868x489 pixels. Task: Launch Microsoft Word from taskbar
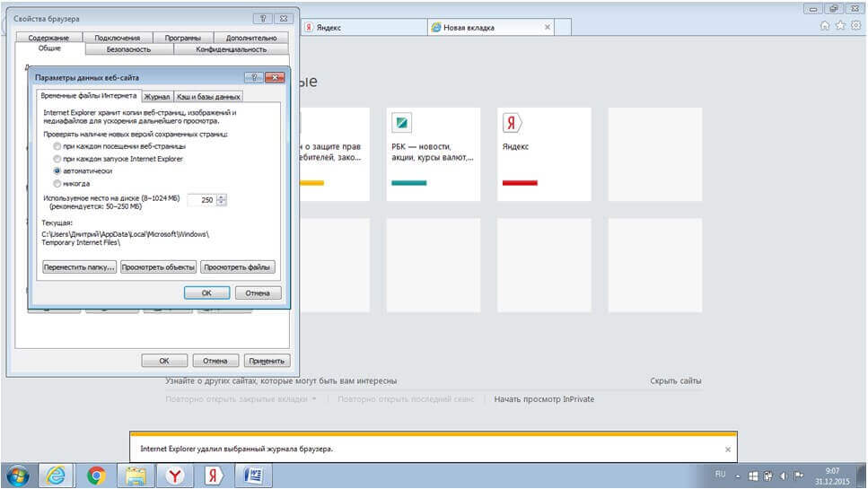tap(253, 475)
